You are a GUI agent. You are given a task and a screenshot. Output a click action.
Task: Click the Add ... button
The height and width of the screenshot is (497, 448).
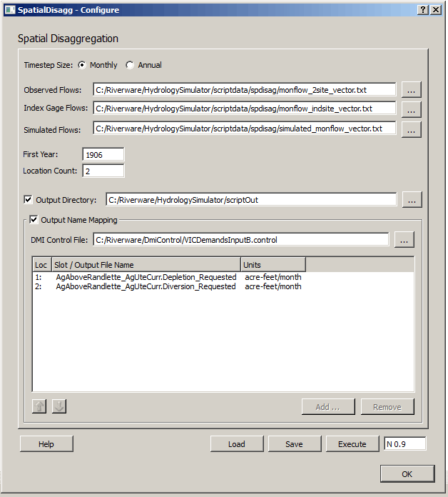click(x=328, y=406)
